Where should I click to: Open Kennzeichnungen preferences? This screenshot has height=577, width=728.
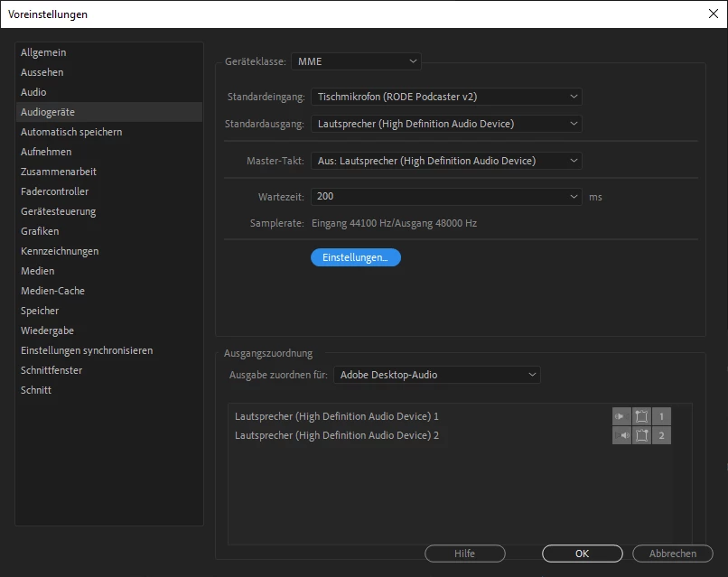(109, 251)
